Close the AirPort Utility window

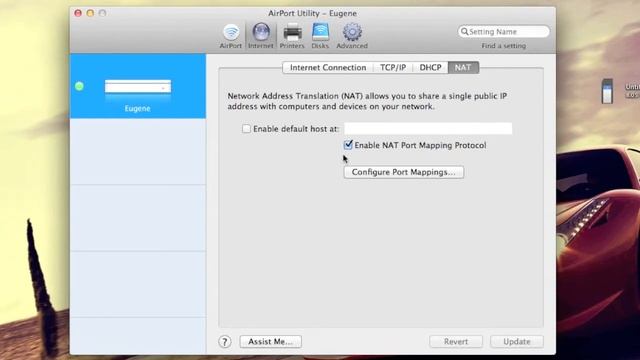click(x=78, y=13)
